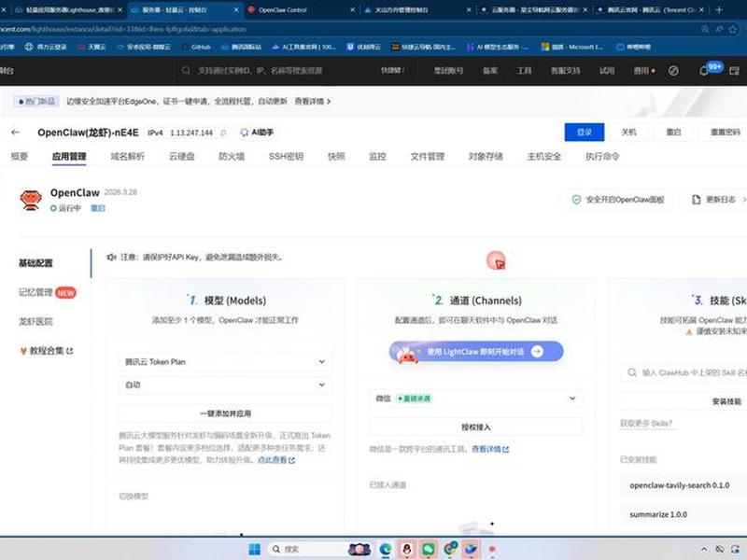This screenshot has height=560, width=747.
Task: Click the 一键添加并应用 button
Action: click(x=225, y=413)
